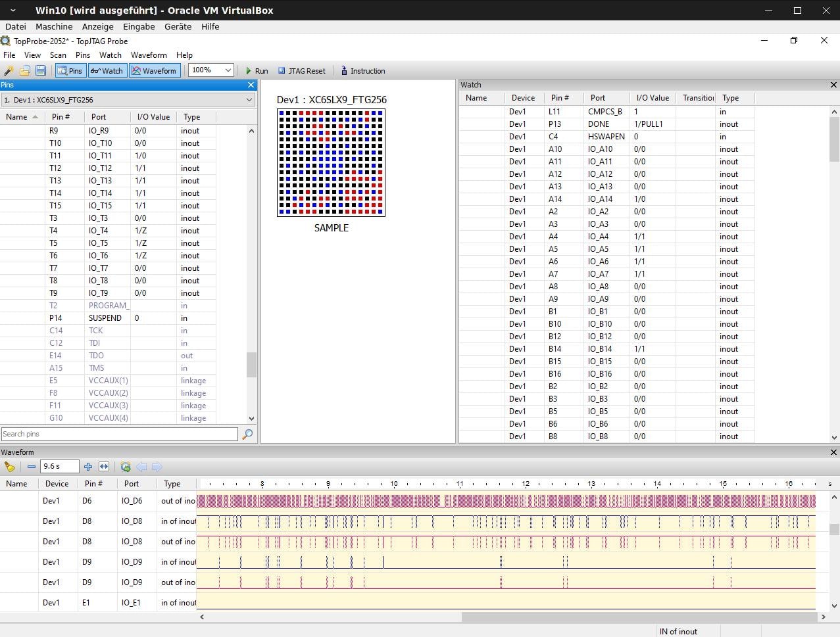Image resolution: width=840 pixels, height=637 pixels.
Task: Click the Search pins input field
Action: click(x=119, y=434)
